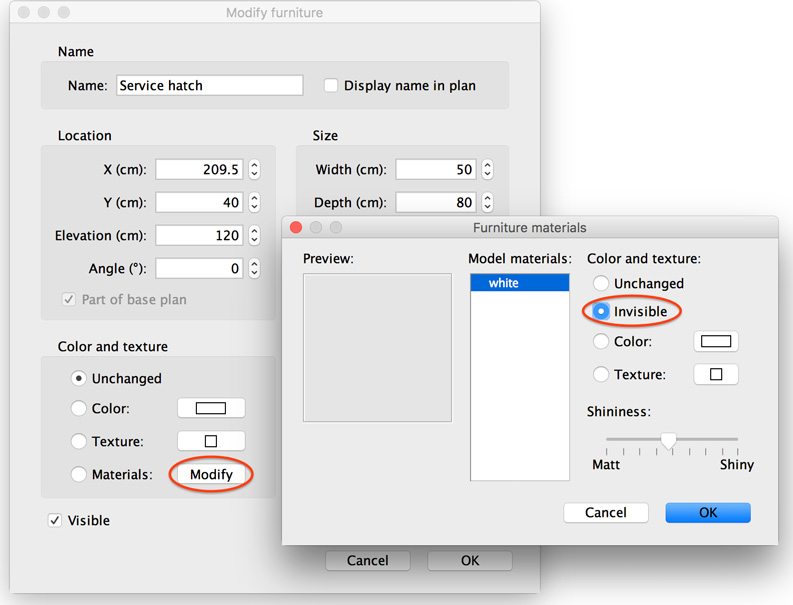
Task: Cancel the Furniture materials dialog
Action: pos(605,512)
